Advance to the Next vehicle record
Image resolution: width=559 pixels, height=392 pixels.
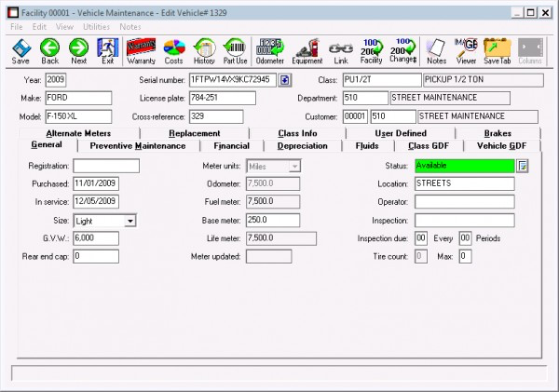(79, 51)
